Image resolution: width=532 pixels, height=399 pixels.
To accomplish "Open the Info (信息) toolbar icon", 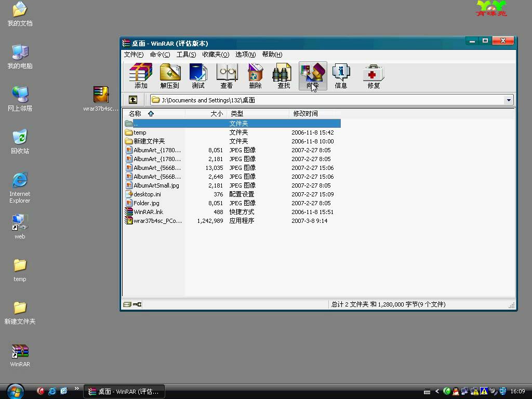I will click(x=341, y=76).
